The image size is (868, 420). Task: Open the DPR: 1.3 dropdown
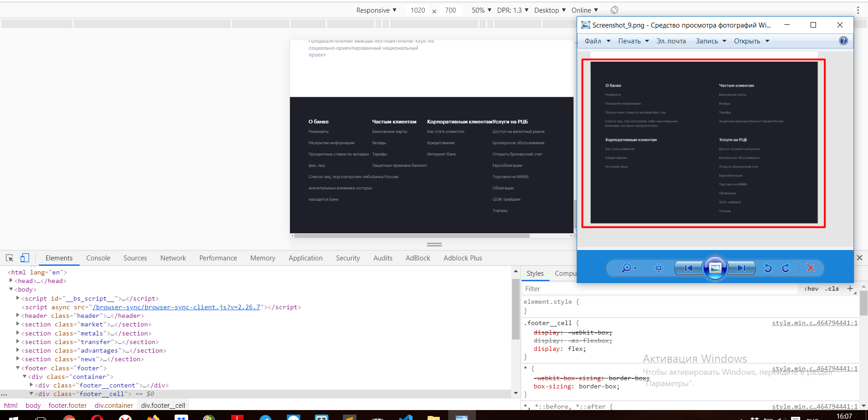(x=512, y=10)
